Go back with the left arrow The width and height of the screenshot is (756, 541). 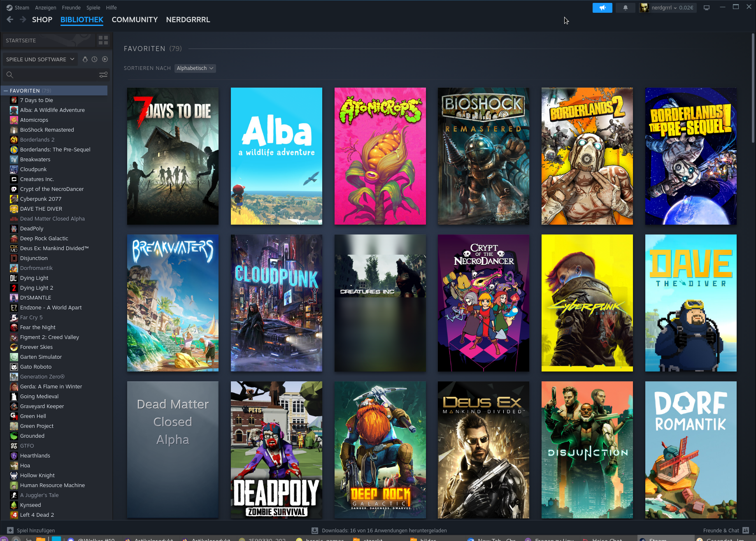(10, 19)
